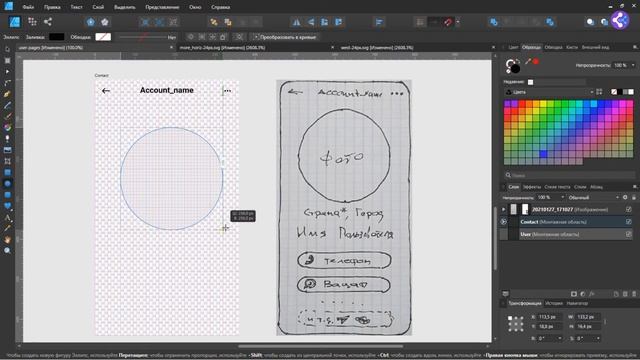Select the Pen tool in the toolbox
Viewport: 640px width, 360px height.
coord(7,94)
